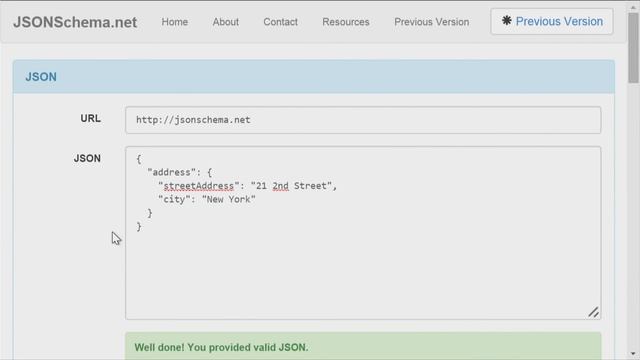Open the Contact page
The image size is (640, 360).
point(280,22)
